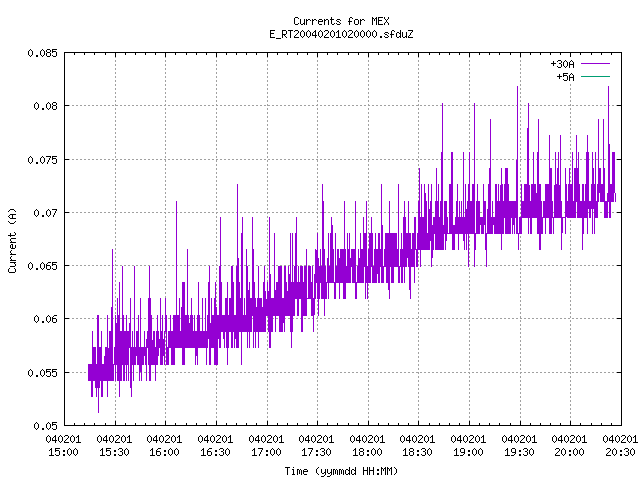Viewport: 640px width, 480px height.
Task: Click the 0.085 y-axis tick label
Action: click(x=42, y=53)
